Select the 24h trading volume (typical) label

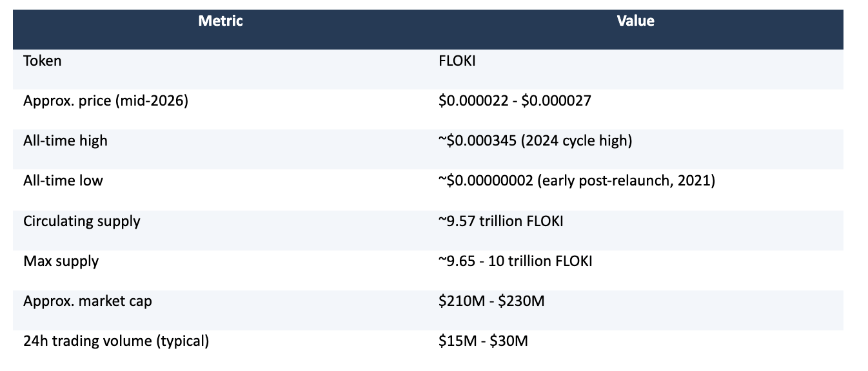click(x=116, y=341)
